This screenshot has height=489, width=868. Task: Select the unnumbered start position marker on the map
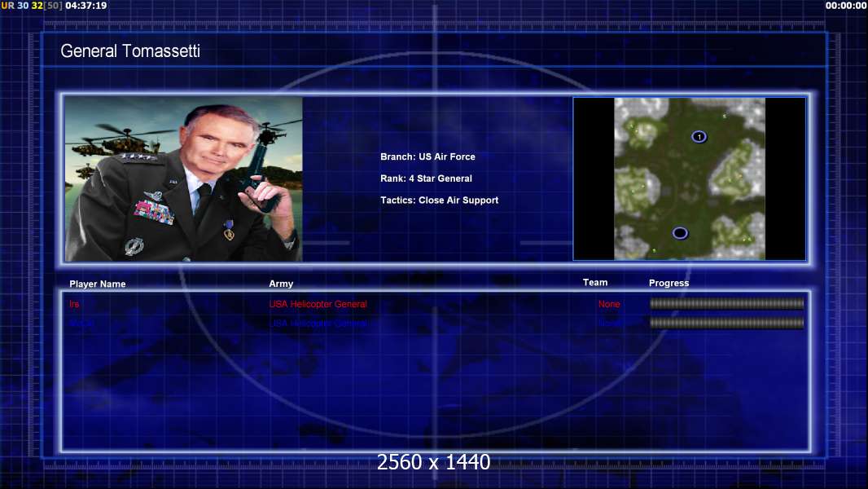pyautogui.click(x=681, y=233)
